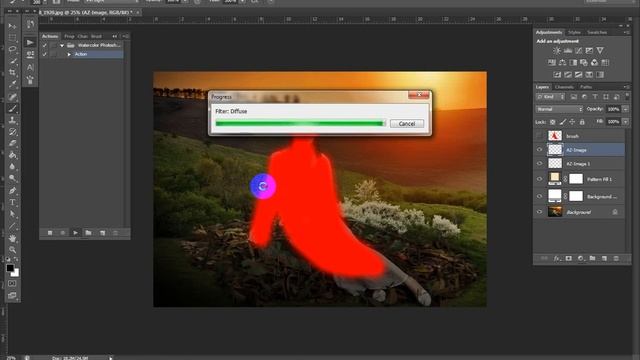Create a new action
The height and width of the screenshot is (360, 640).
(102, 233)
